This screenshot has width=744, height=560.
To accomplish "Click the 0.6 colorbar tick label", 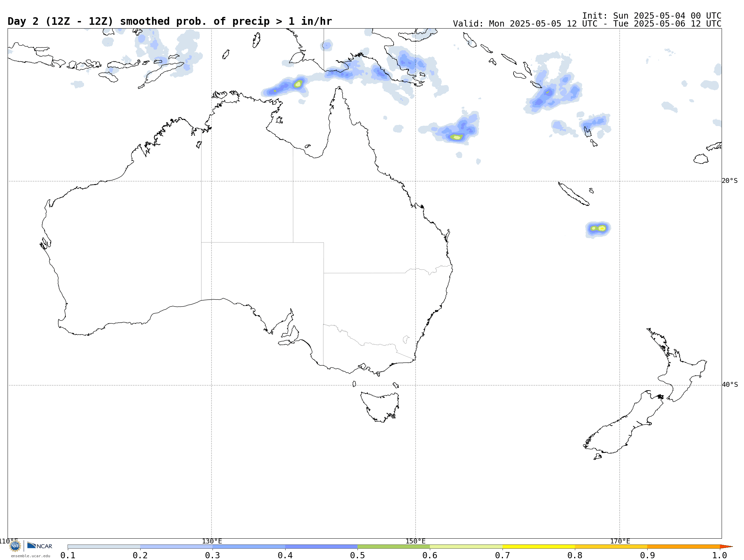I will click(430, 555).
